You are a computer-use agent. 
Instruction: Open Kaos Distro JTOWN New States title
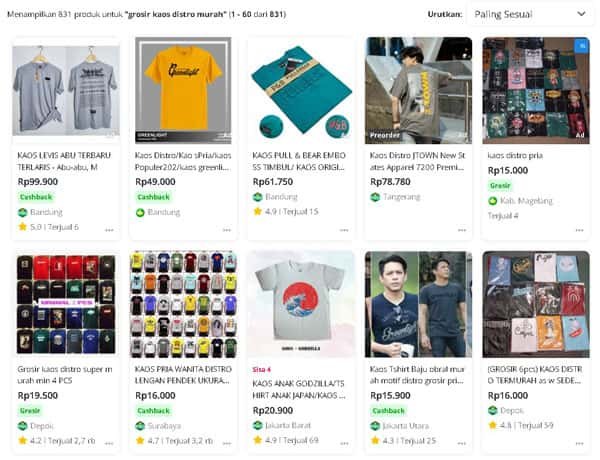pyautogui.click(x=417, y=161)
